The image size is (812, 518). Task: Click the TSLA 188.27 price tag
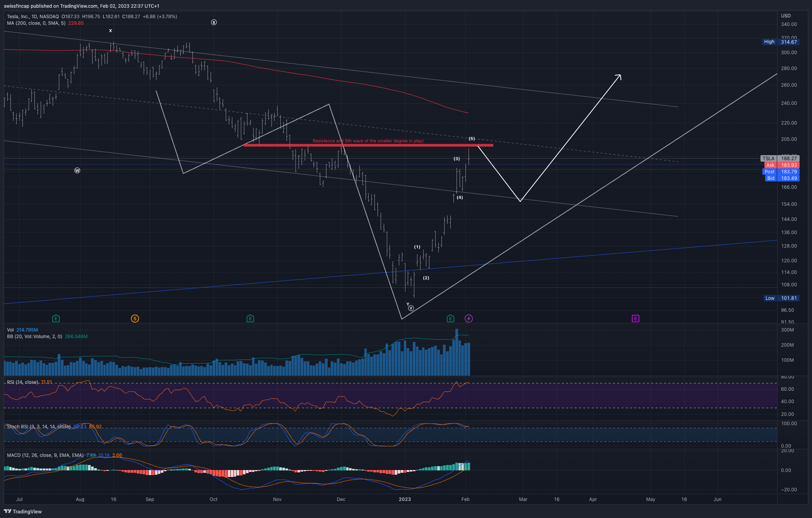click(x=780, y=158)
